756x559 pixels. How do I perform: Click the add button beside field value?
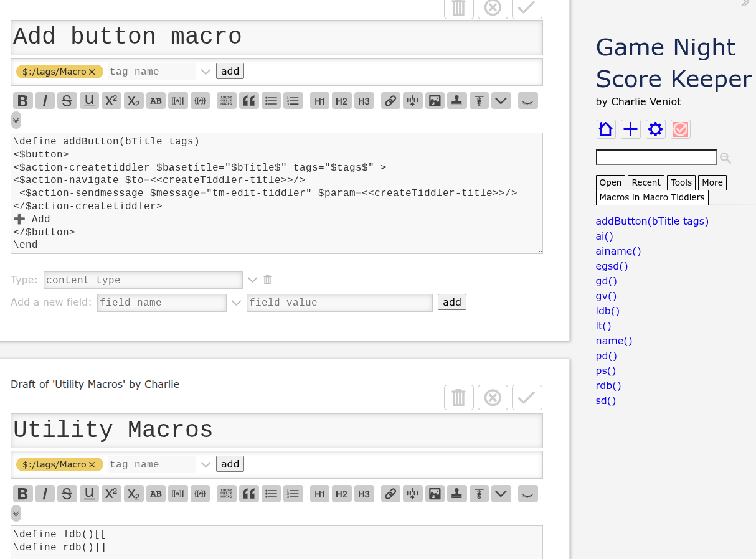(x=451, y=303)
